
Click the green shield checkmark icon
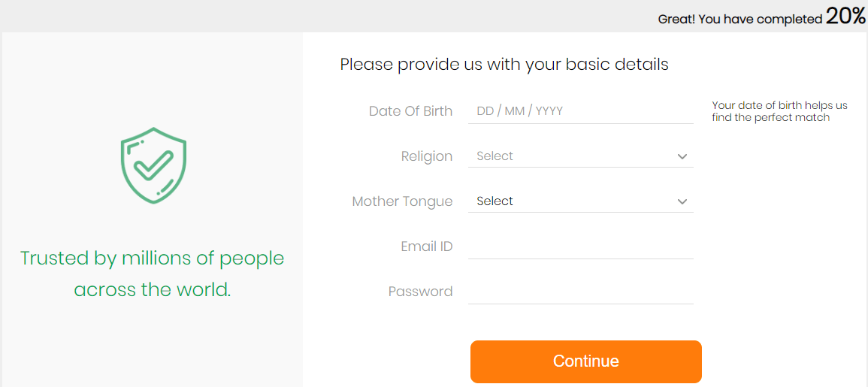pyautogui.click(x=153, y=165)
